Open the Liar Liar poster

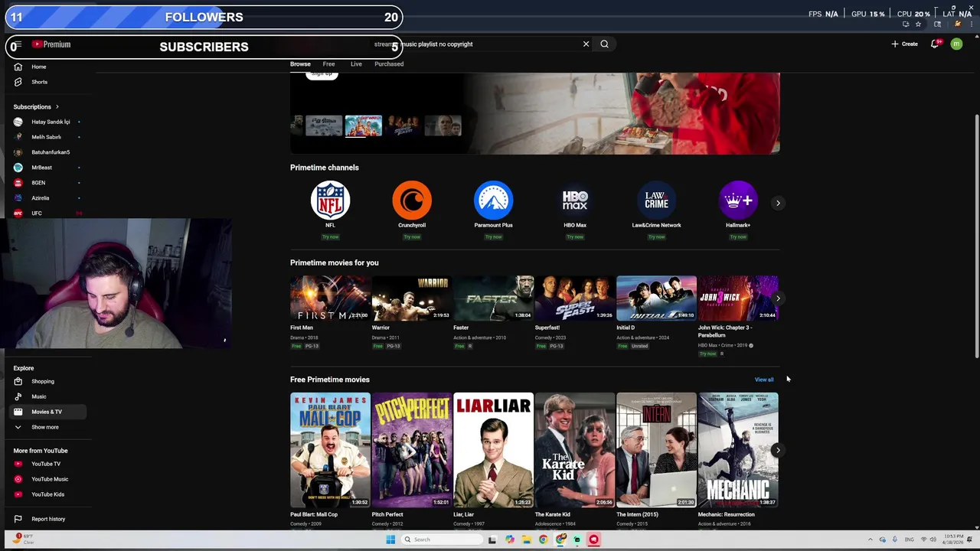[493, 450]
